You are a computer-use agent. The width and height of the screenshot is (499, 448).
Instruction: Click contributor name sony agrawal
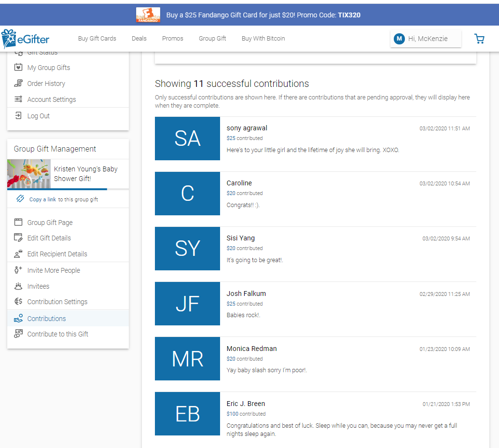(247, 128)
